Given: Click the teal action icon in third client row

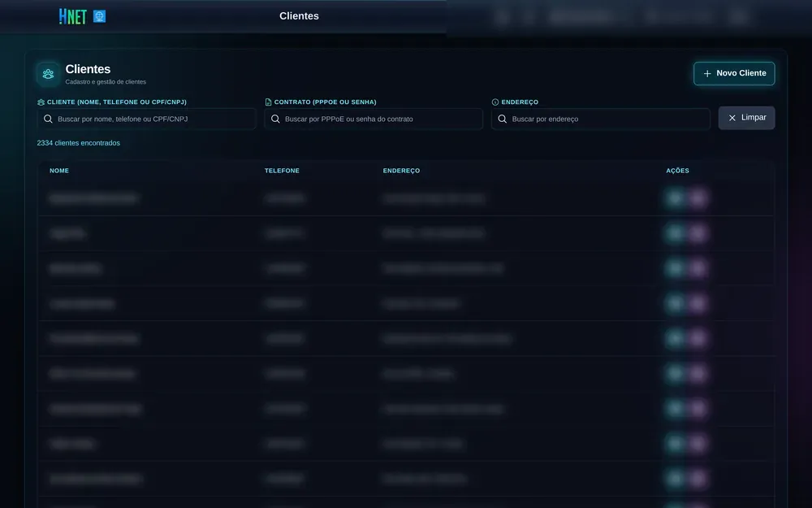Looking at the screenshot, I should [x=675, y=268].
